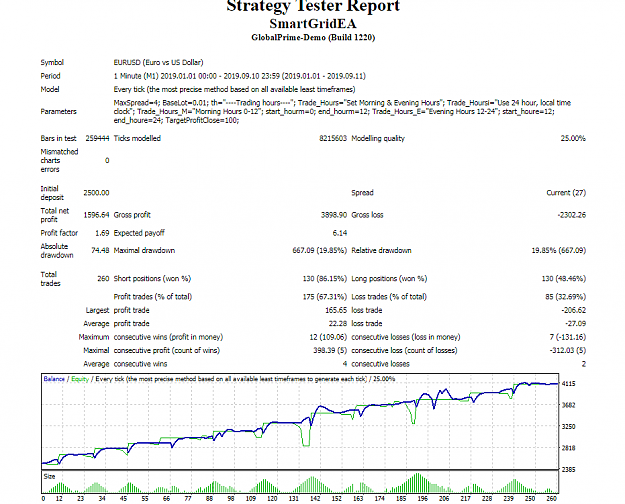Viewport: 625px width, 504px height.
Task: Click the Maximal drawdown value 667.09 (19.85%)
Action: (320, 251)
